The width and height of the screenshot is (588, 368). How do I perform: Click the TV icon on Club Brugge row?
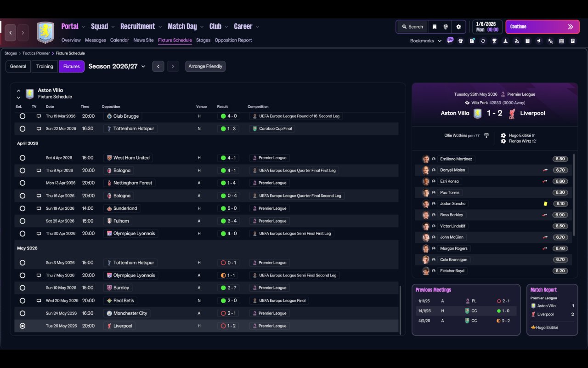[x=39, y=116]
